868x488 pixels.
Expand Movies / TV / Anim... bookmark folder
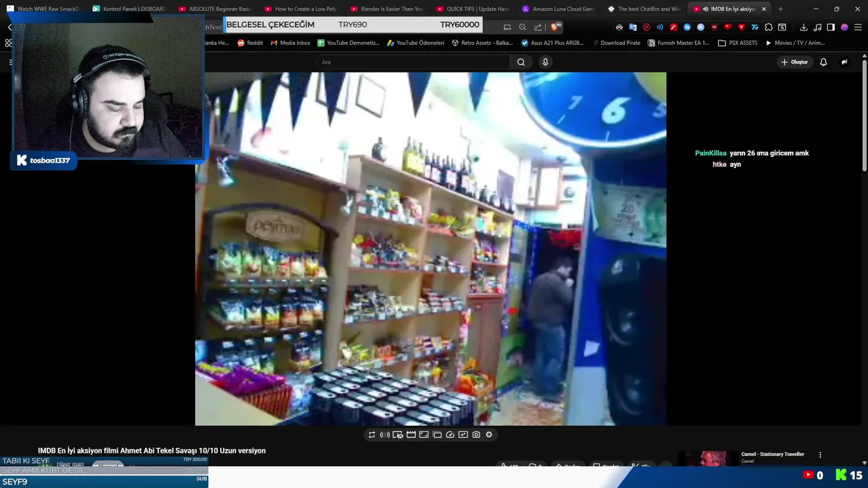tap(795, 43)
